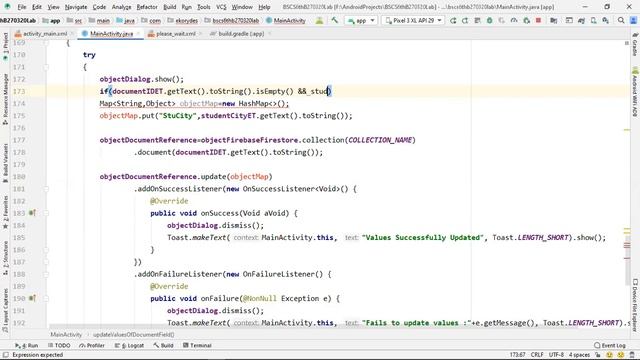The width and height of the screenshot is (640, 360).
Task: Click updateValuesOfDocumentField() breadcrumb
Action: pyautogui.click(x=133, y=335)
